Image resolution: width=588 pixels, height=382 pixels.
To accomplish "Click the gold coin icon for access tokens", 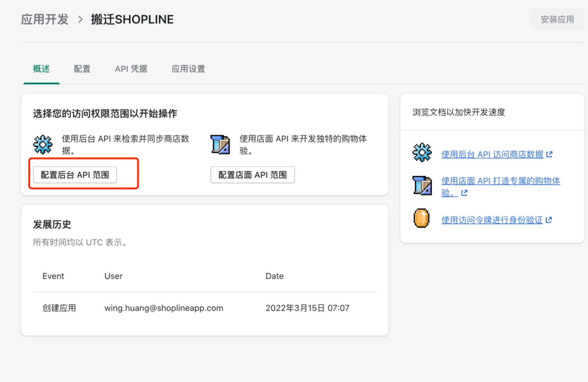I will (x=422, y=219).
